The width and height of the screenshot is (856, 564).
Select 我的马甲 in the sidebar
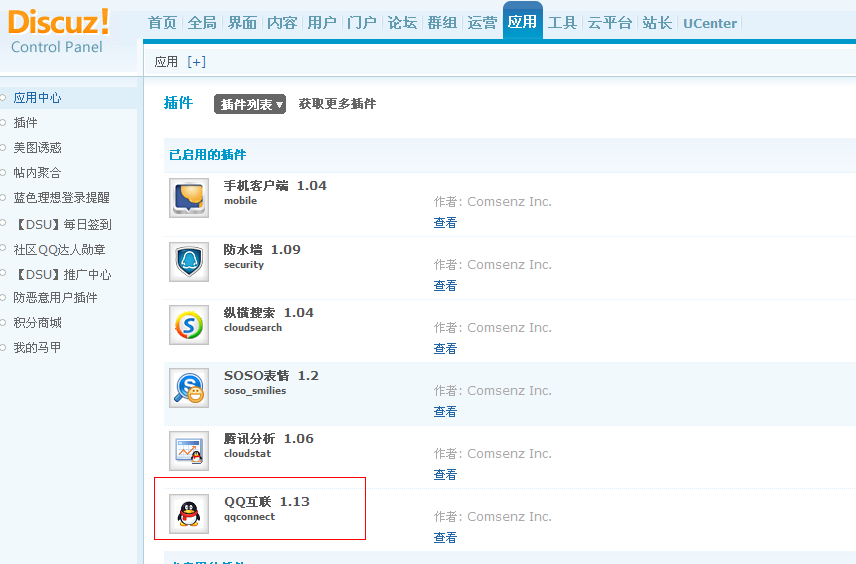tap(38, 348)
